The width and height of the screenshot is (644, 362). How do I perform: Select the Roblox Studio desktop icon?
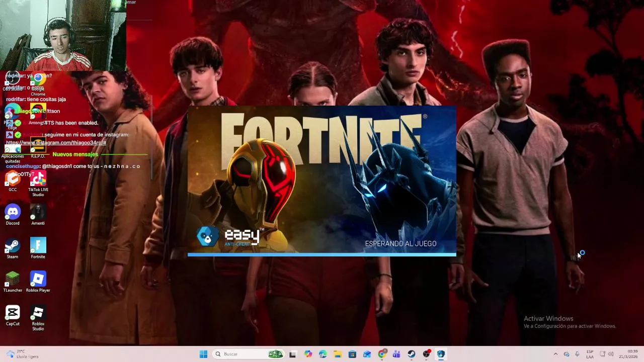coord(38,318)
